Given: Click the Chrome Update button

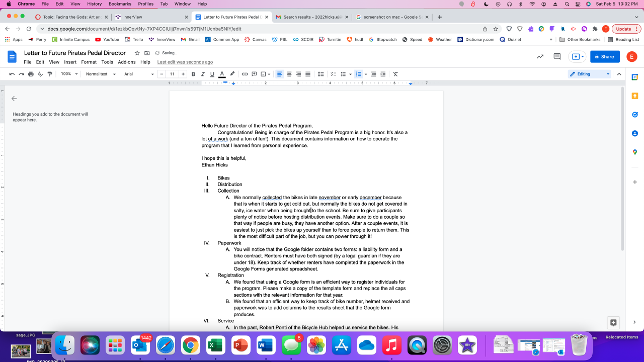Looking at the screenshot, I should tap(625, 29).
